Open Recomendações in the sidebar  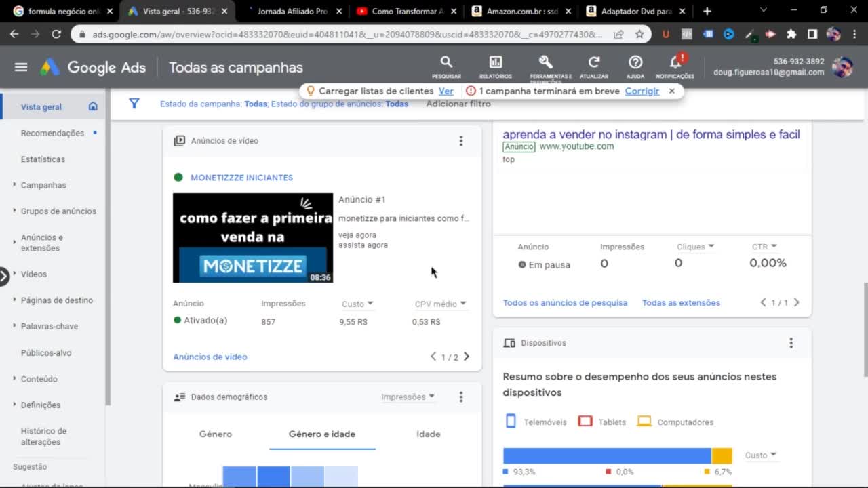[x=53, y=133]
